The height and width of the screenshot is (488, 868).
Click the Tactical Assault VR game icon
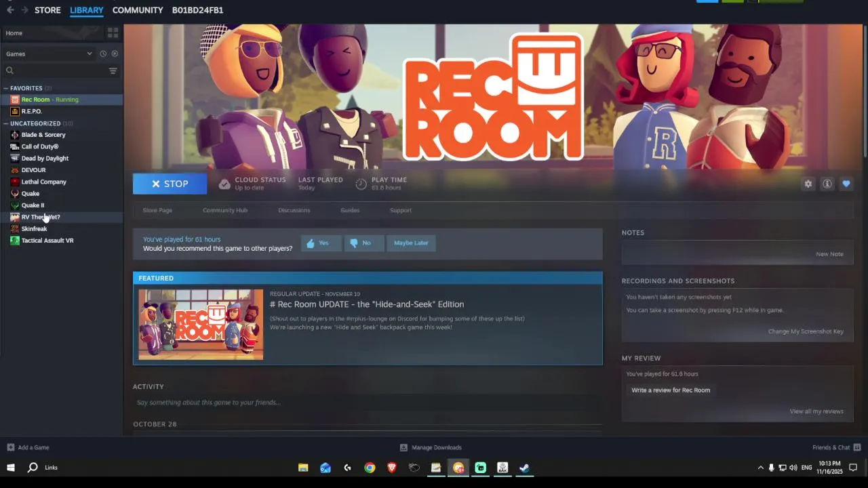tap(15, 241)
